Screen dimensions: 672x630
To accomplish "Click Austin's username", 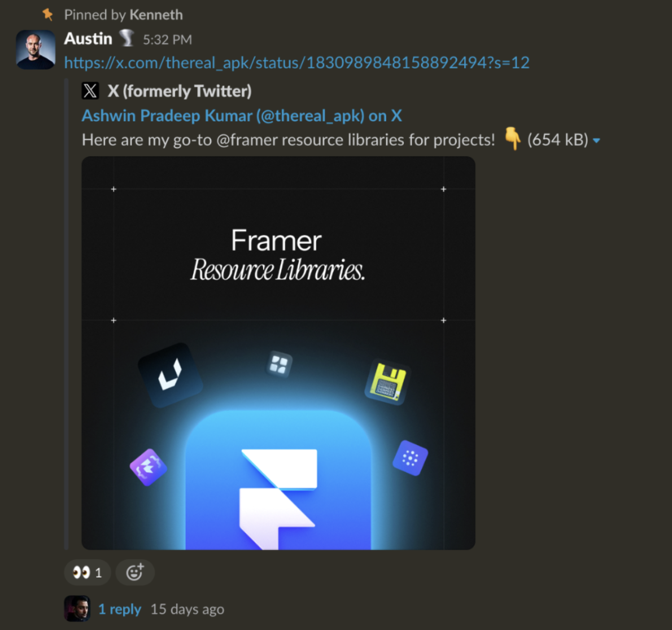I will pyautogui.click(x=88, y=38).
